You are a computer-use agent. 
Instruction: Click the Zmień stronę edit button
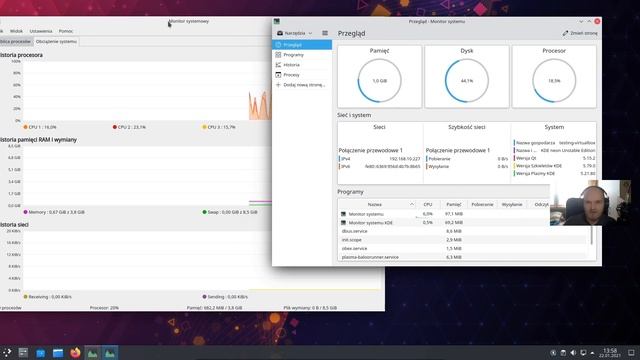580,33
